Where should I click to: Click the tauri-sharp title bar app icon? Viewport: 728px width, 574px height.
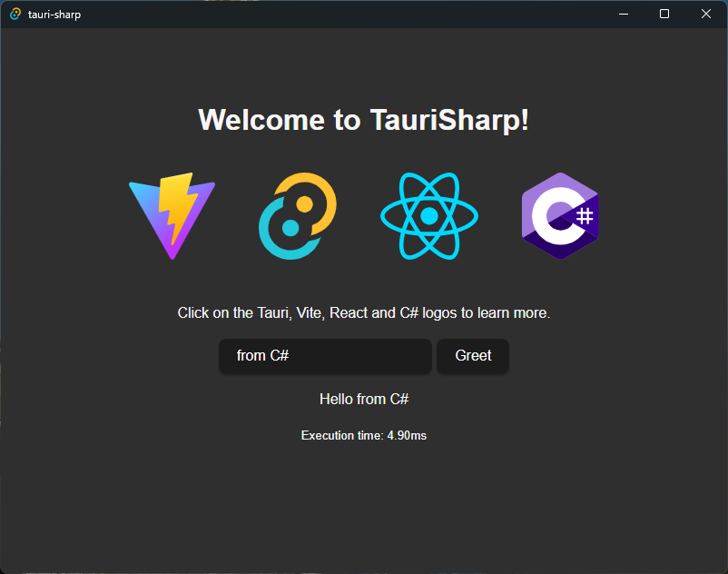[x=15, y=14]
